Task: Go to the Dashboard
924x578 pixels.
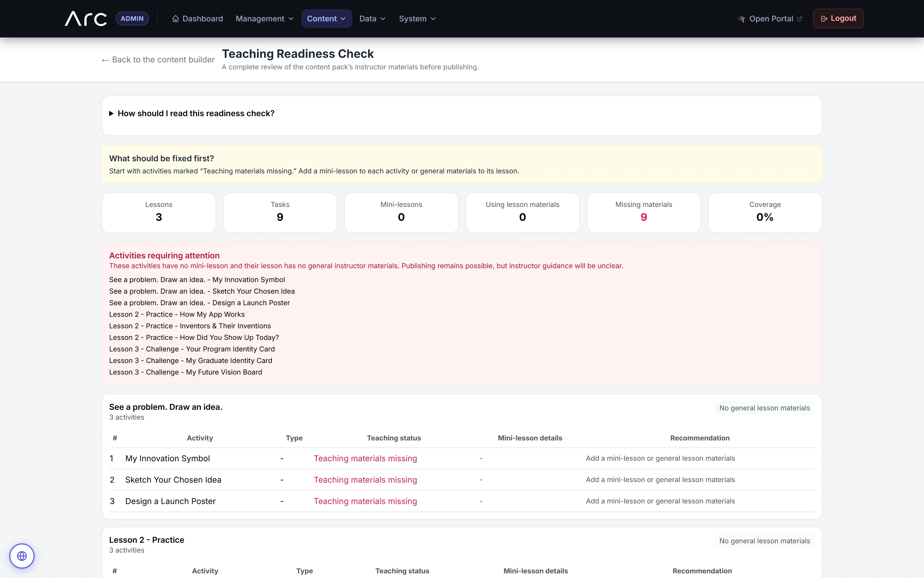Action: point(198,19)
